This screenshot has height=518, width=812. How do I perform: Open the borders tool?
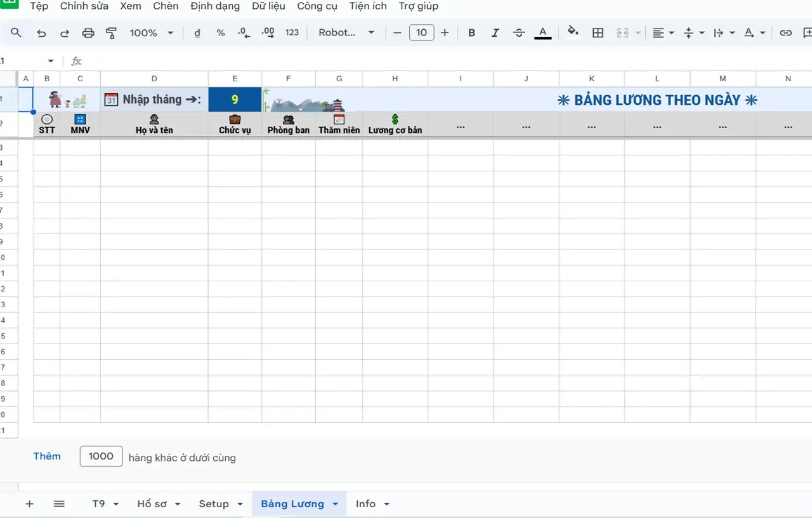[598, 33]
